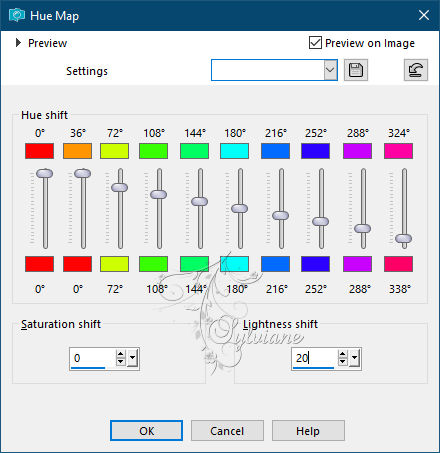Image resolution: width=440 pixels, height=453 pixels.
Task: Open the Settings presets dropdown
Action: [x=330, y=70]
